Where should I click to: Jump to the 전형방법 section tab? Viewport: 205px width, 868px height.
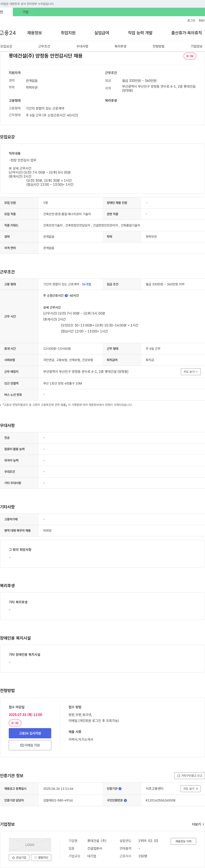(x=158, y=46)
